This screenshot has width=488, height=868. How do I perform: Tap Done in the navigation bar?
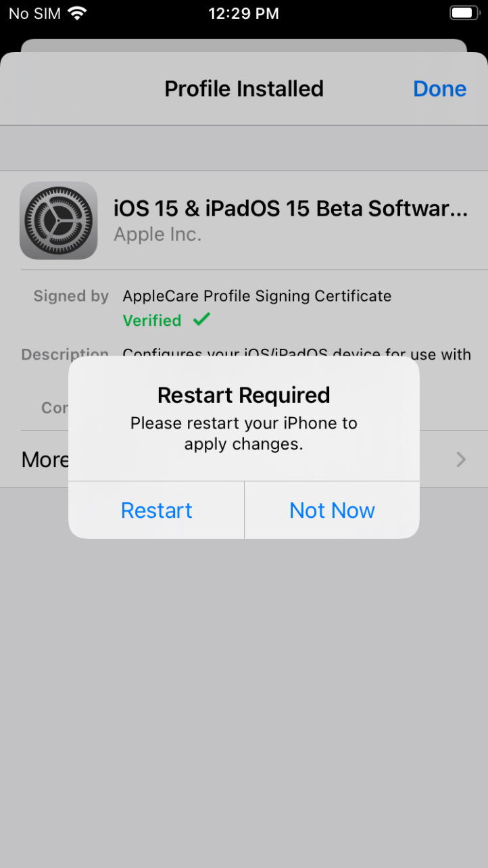(439, 89)
